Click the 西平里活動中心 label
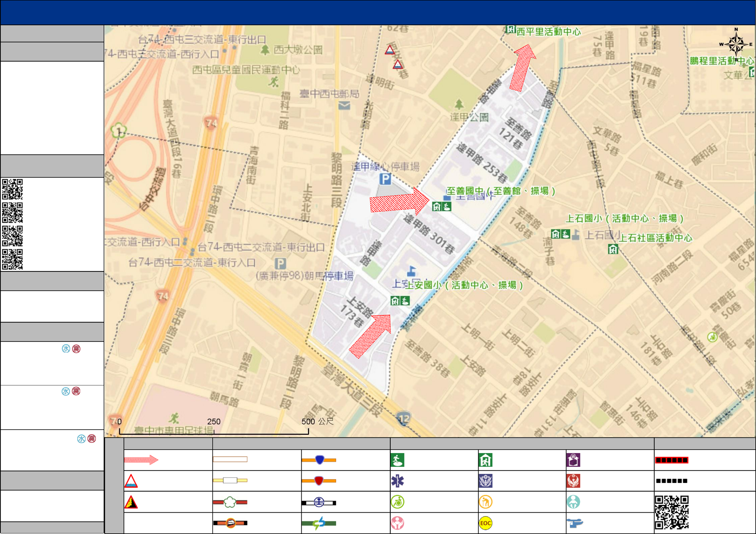This screenshot has height=534, width=756. 549,32
